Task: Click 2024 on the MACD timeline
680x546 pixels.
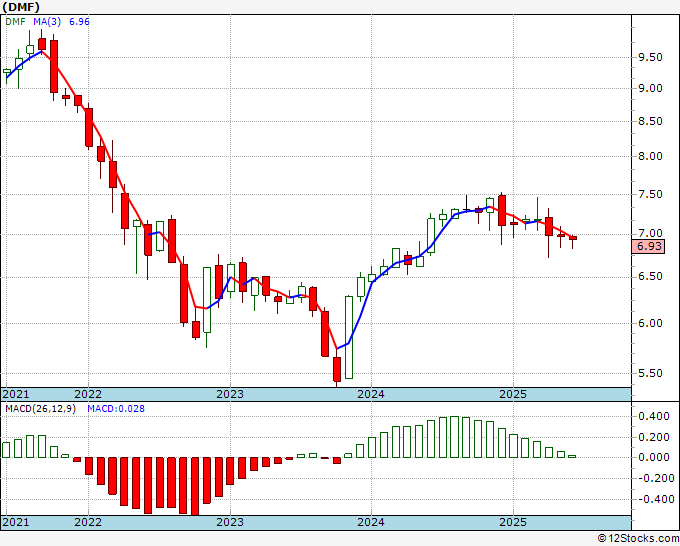Action: pyautogui.click(x=371, y=522)
